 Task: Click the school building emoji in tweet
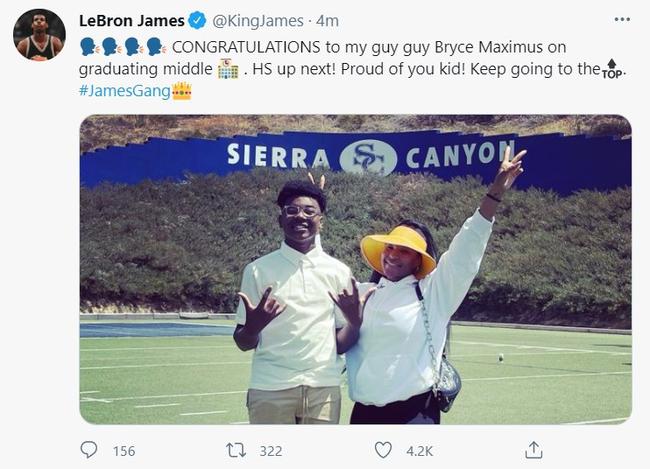227,69
